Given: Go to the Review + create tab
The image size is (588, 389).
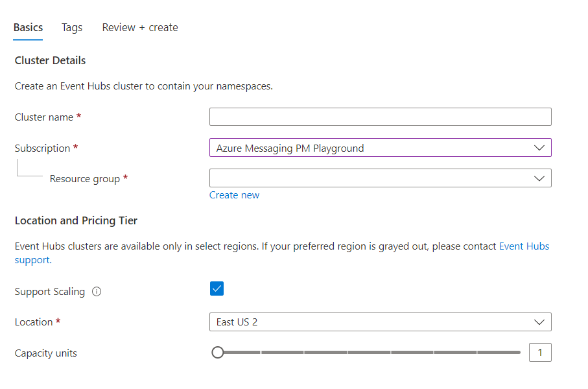Looking at the screenshot, I should tap(140, 27).
